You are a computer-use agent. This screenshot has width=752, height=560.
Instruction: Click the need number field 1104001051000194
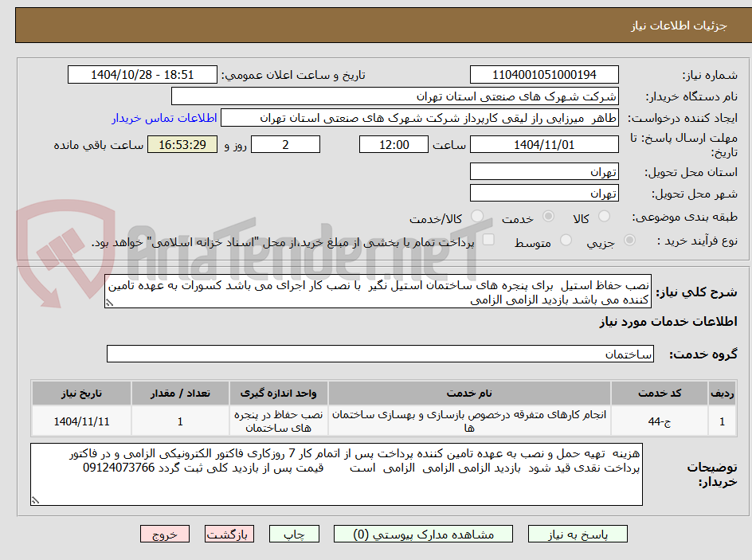(x=544, y=74)
